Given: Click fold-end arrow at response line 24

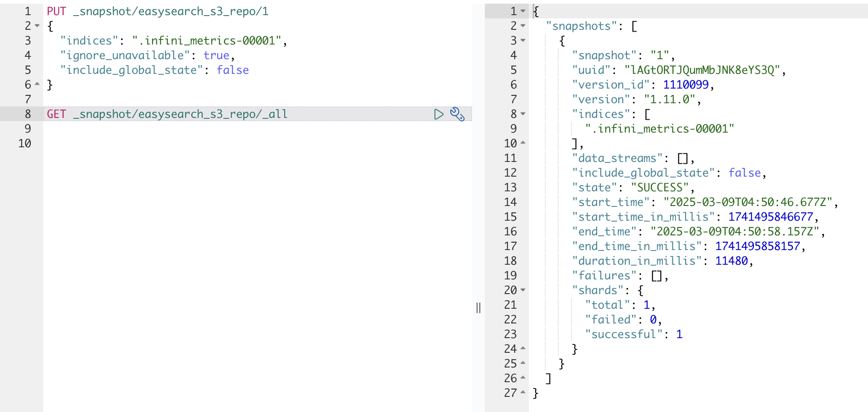Looking at the screenshot, I should 523,349.
